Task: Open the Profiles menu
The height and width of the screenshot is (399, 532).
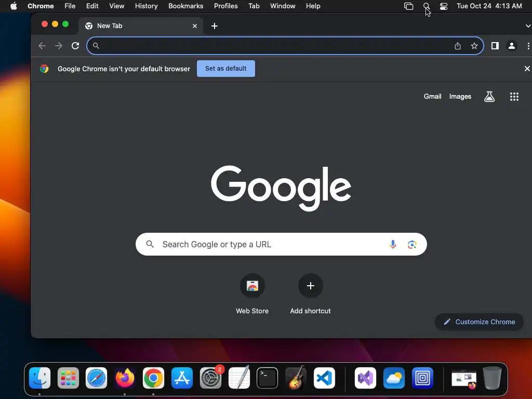Action: click(x=225, y=6)
